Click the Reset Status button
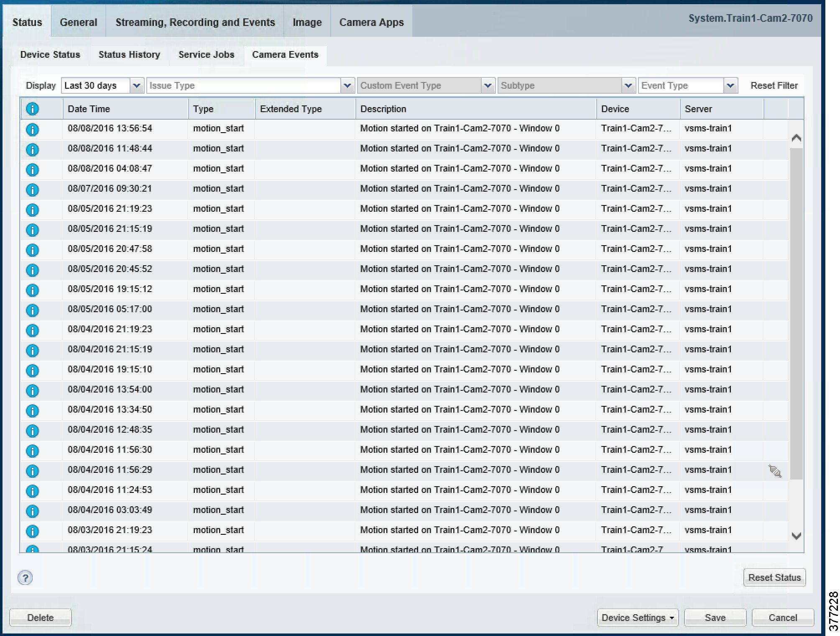This screenshot has width=840, height=636. click(774, 577)
